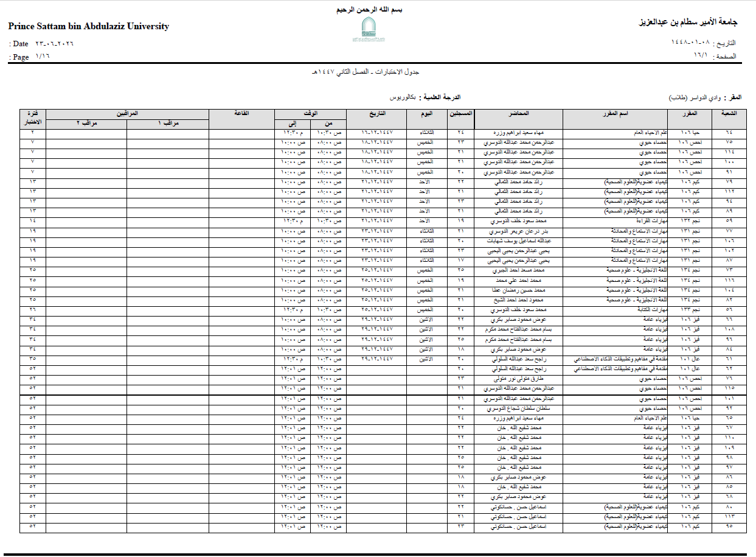
Task: Click exam date '١٦-١٢-١٤٤٧' in first row
Action: click(376, 132)
